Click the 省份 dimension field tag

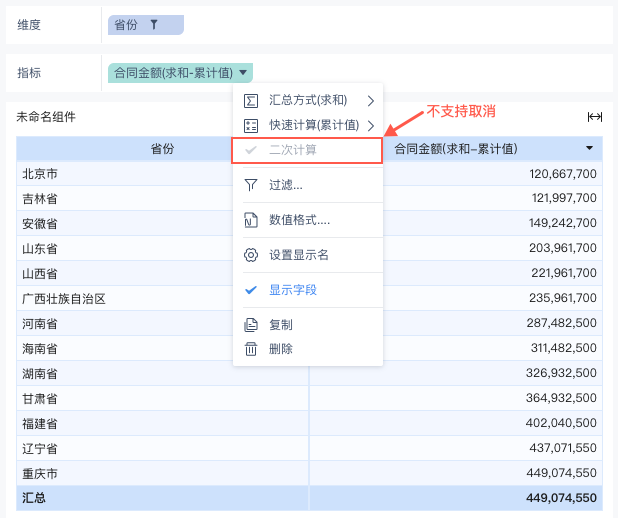[127, 24]
